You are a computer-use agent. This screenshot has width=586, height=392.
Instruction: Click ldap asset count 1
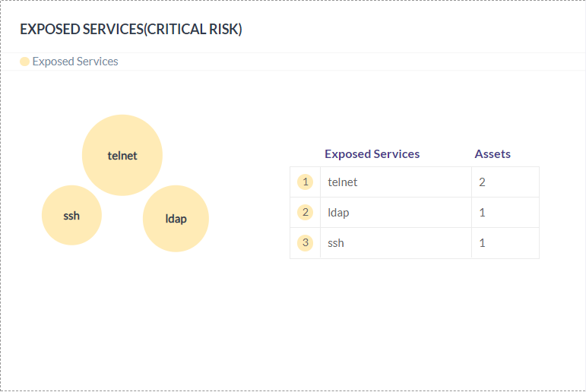click(482, 212)
